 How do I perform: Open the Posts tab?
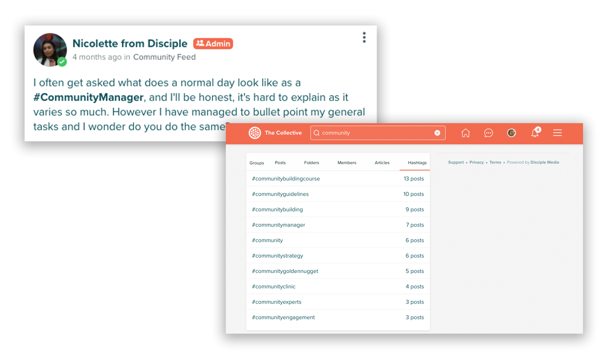(x=280, y=163)
